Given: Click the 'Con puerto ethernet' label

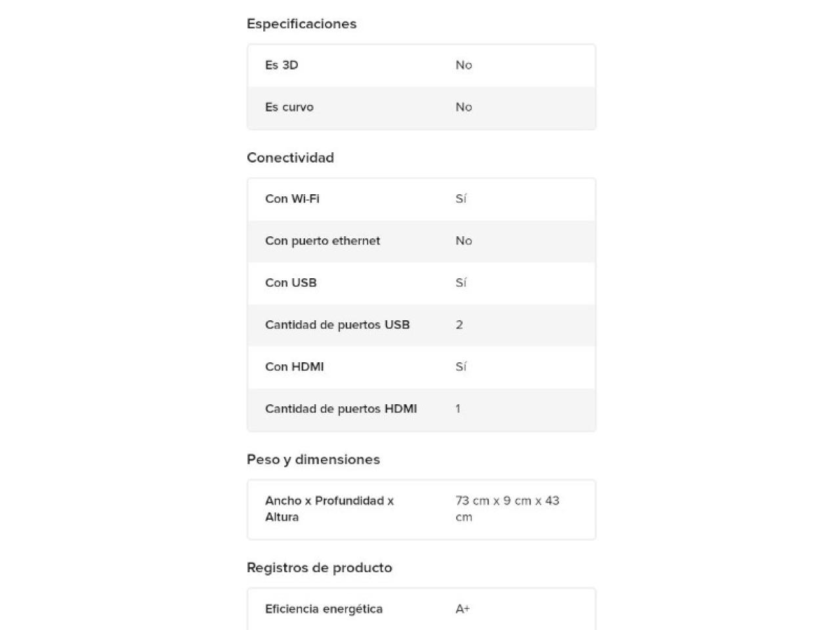Looking at the screenshot, I should tap(322, 241).
